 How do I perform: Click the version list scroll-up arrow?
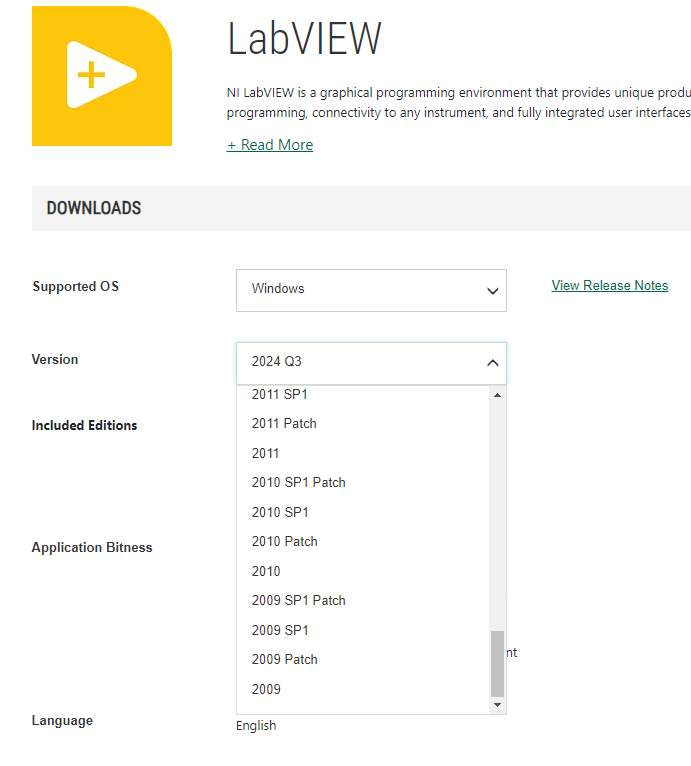pos(497,395)
